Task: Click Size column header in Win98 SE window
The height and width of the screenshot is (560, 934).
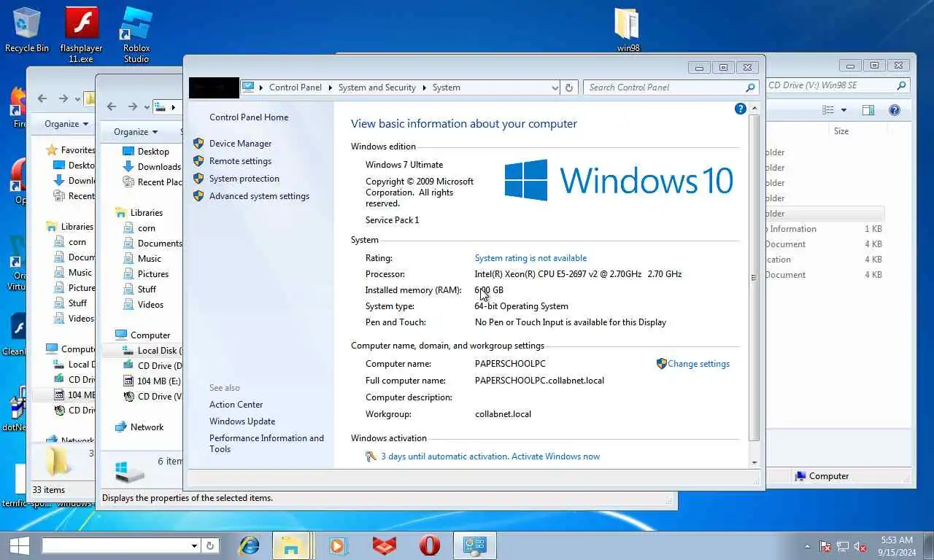Action: (841, 131)
